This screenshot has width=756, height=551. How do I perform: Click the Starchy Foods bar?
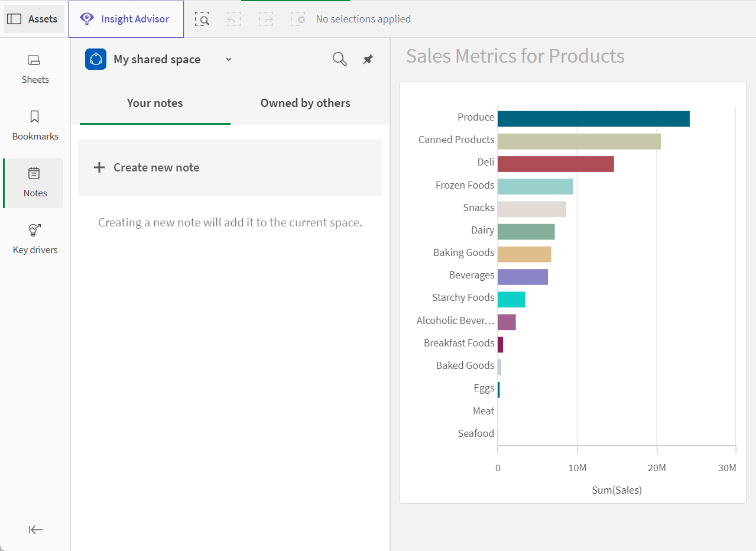(x=511, y=299)
